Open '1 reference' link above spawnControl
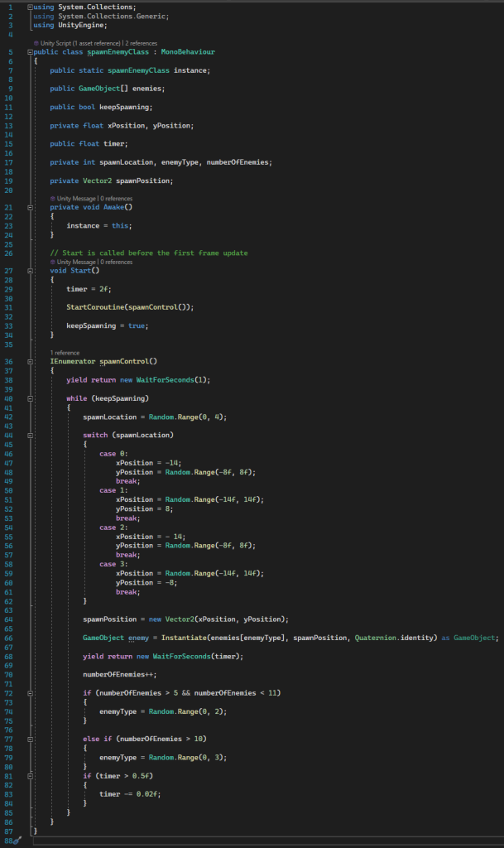The height and width of the screenshot is (848, 504). tap(64, 352)
